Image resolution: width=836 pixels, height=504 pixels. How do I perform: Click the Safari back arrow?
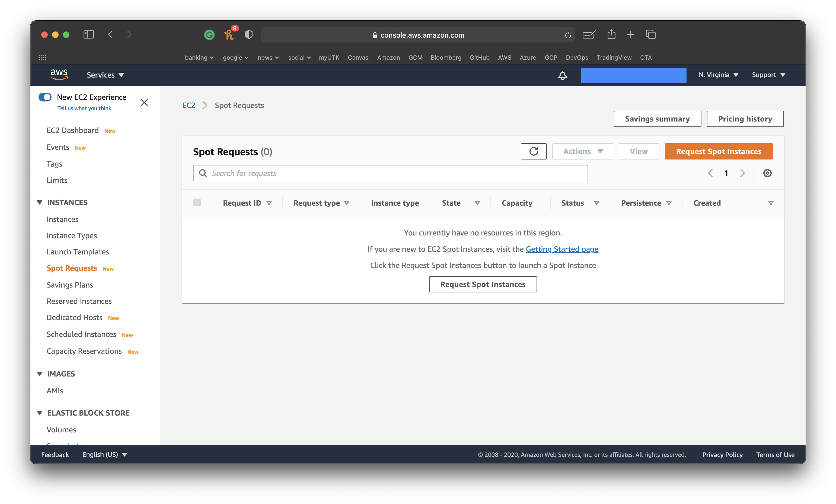tap(110, 35)
